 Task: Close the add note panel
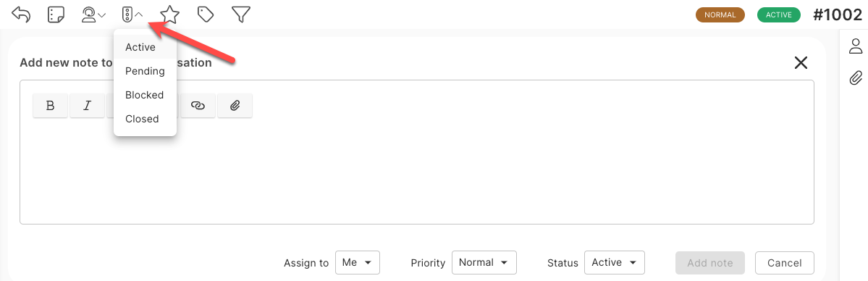801,62
